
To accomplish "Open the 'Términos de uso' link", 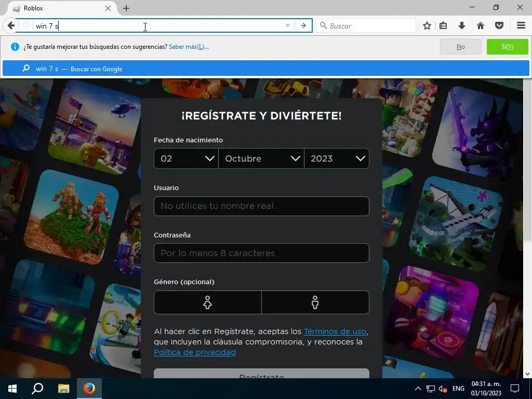I will [x=335, y=331].
